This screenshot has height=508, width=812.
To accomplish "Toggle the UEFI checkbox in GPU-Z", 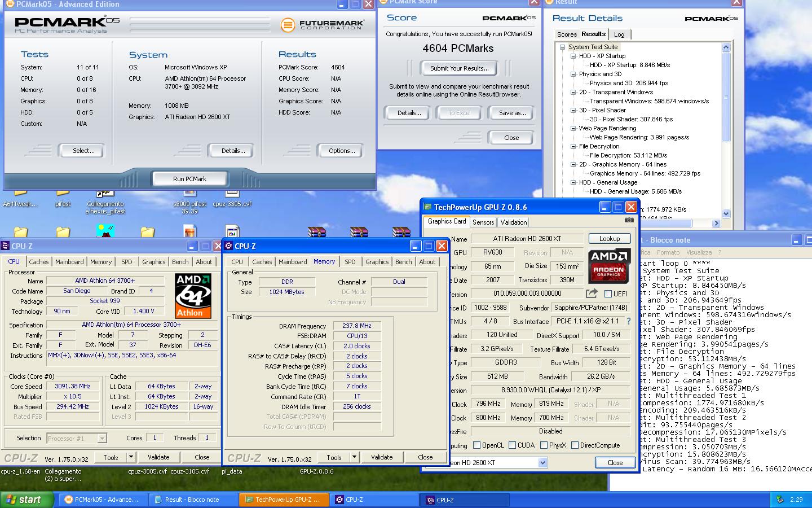I will coord(608,294).
